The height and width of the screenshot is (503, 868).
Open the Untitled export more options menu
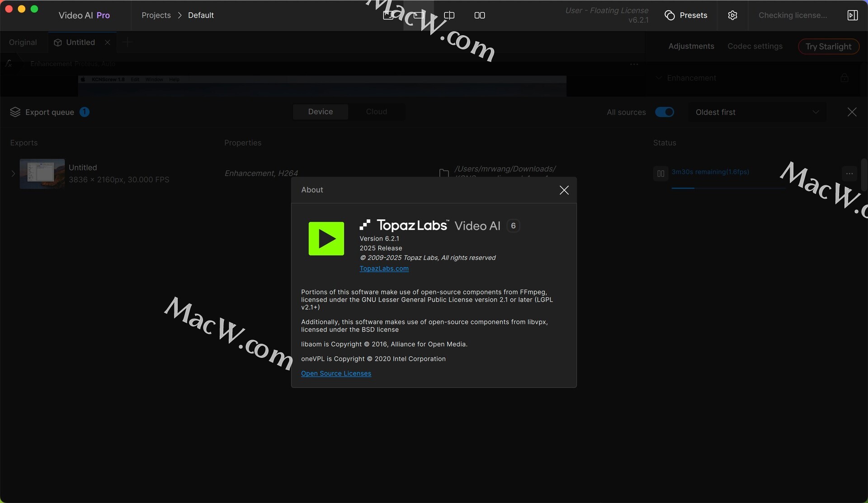point(849,174)
